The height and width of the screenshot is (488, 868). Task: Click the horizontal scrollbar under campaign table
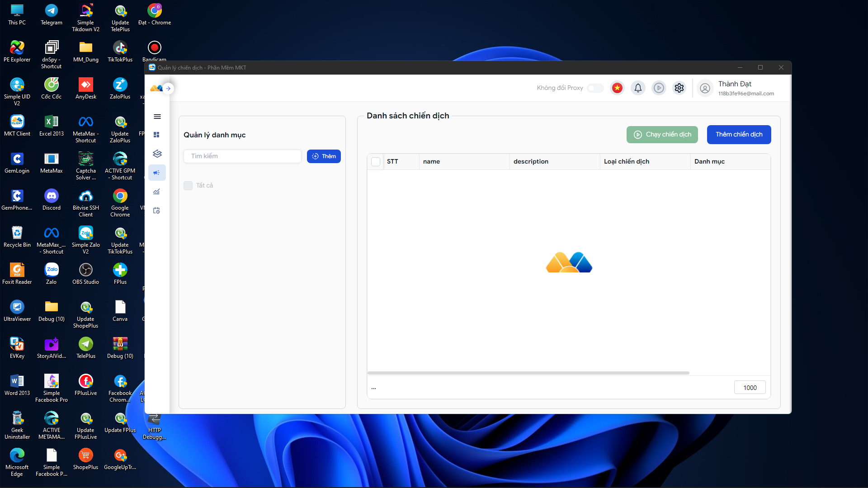tap(528, 373)
